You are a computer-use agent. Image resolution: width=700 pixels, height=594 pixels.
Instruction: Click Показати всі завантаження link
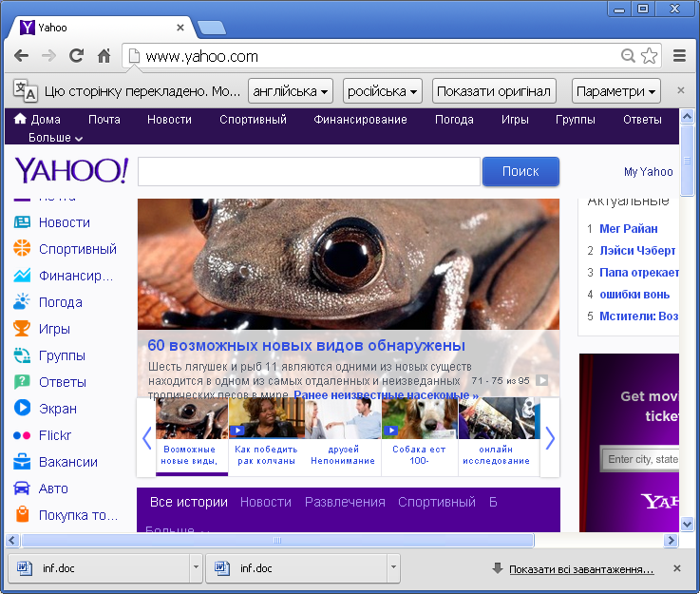(x=581, y=569)
